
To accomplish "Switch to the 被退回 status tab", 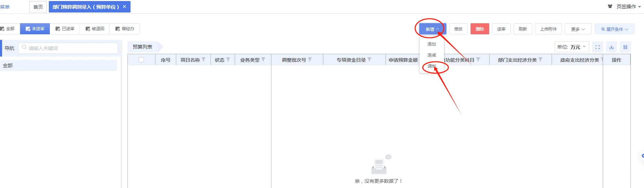I will [95, 29].
